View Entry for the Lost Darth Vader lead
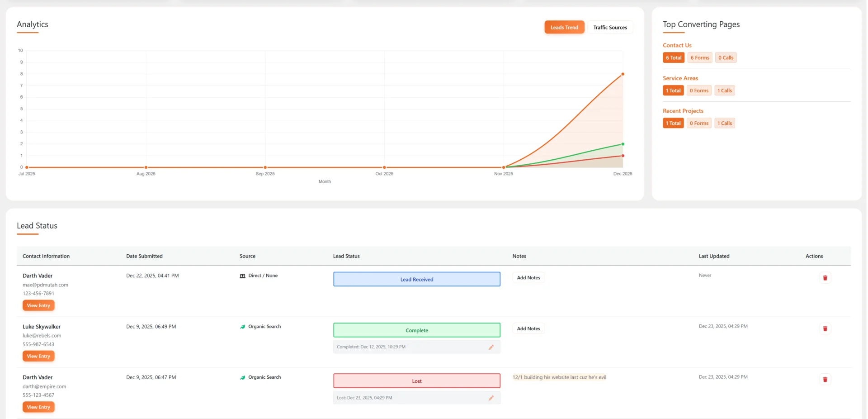This screenshot has height=419, width=868. (38, 407)
